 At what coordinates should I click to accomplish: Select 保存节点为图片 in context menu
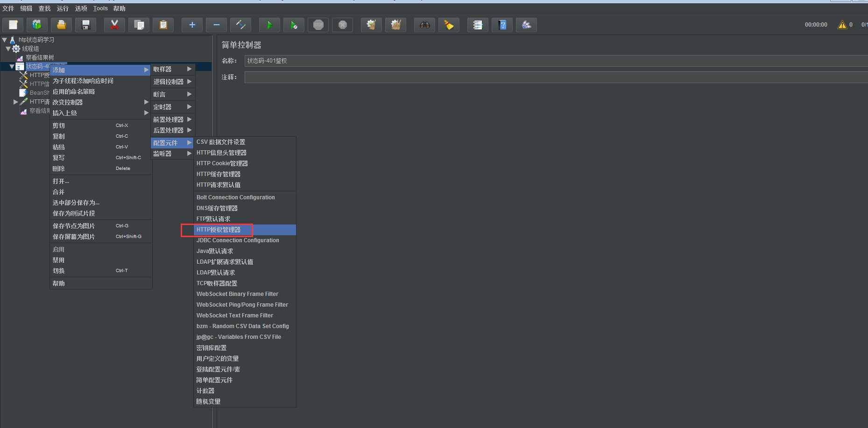[x=101, y=226]
